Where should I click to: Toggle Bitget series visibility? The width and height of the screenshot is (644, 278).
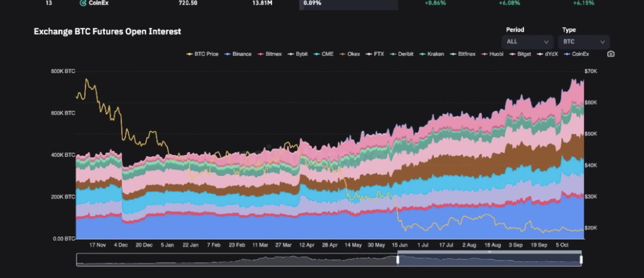tap(521, 54)
